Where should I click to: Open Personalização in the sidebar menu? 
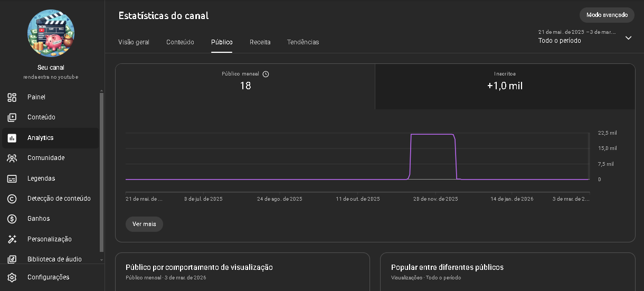coord(50,239)
